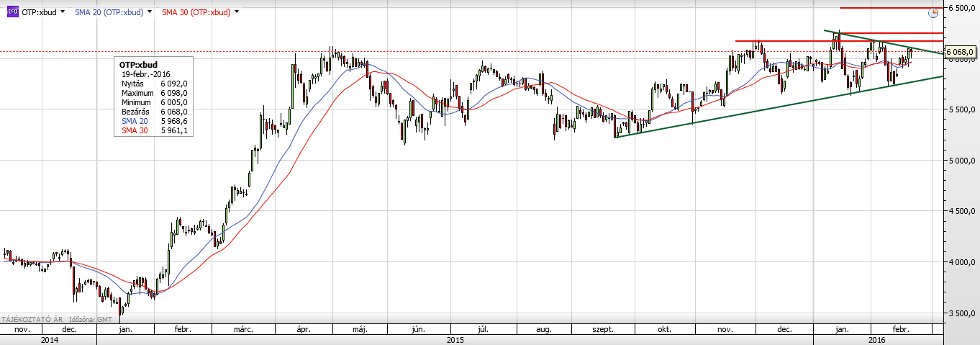Click the Nyitás 6 092,0 row
980x345 pixels.
tap(155, 84)
